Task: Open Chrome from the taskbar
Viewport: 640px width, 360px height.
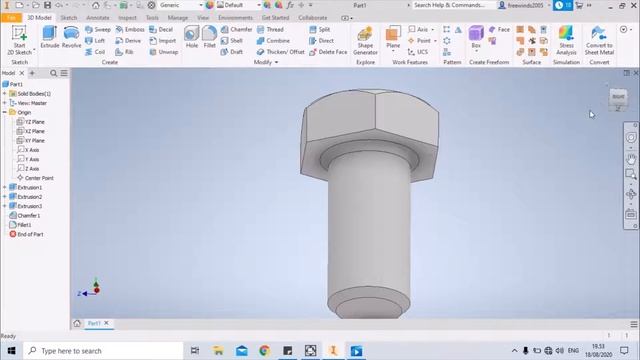Action: click(264, 351)
